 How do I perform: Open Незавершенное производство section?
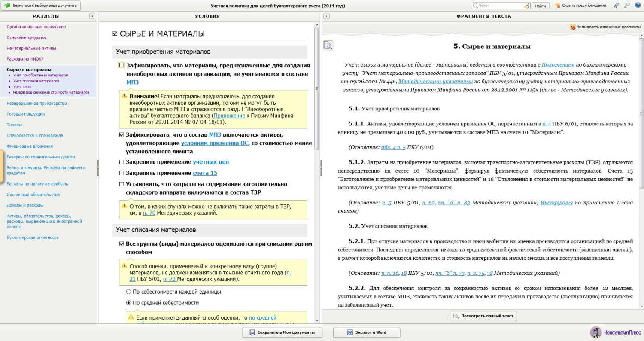coord(36,103)
